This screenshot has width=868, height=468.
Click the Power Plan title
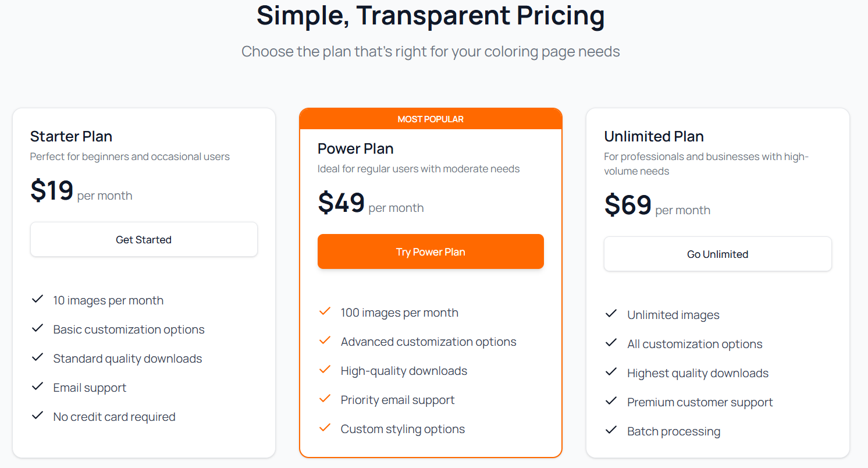tap(355, 148)
